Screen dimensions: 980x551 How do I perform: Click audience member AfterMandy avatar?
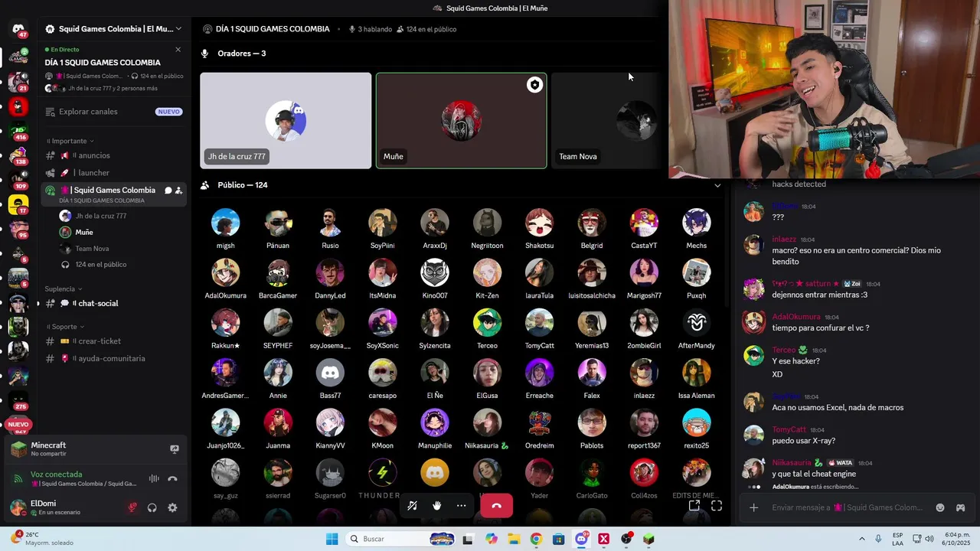[x=696, y=323]
